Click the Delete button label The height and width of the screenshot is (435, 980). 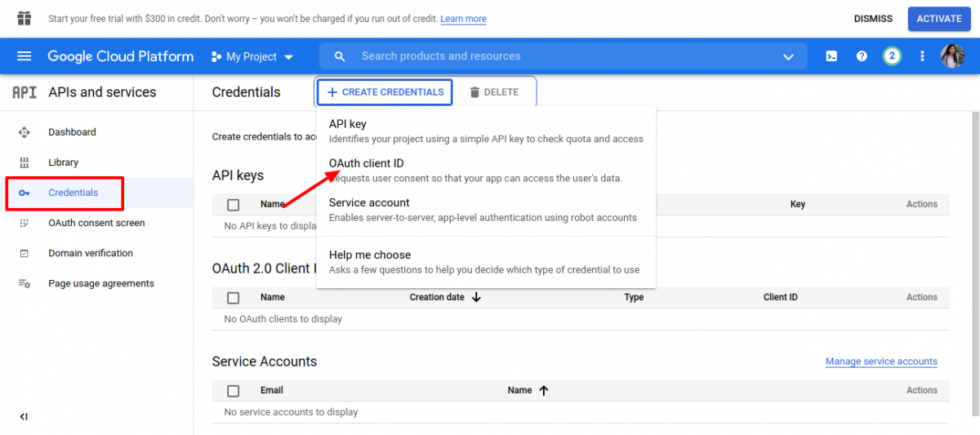click(x=501, y=92)
